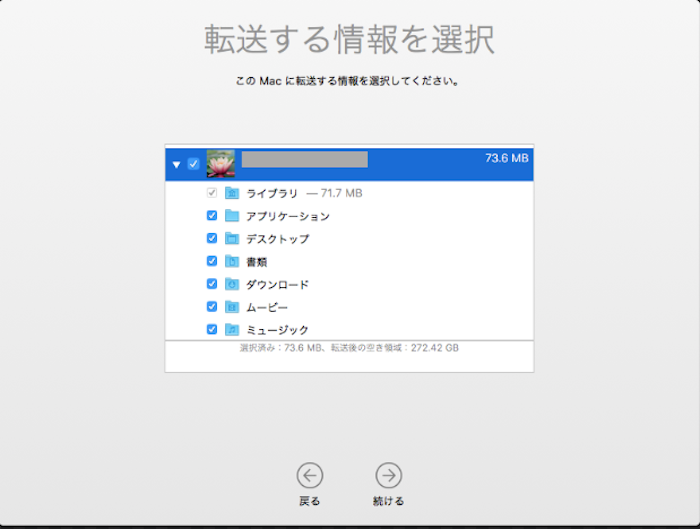This screenshot has height=529, width=700.
Task: Click the continue arrow circle icon
Action: coord(388,475)
